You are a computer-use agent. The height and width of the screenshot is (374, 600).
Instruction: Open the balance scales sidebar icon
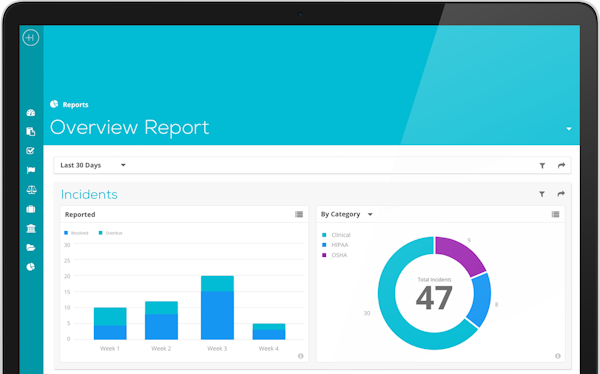(x=31, y=189)
